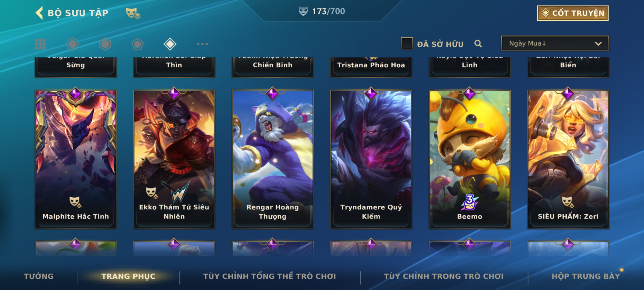
Task: Select the first round rarity filter icon
Action: (x=72, y=44)
